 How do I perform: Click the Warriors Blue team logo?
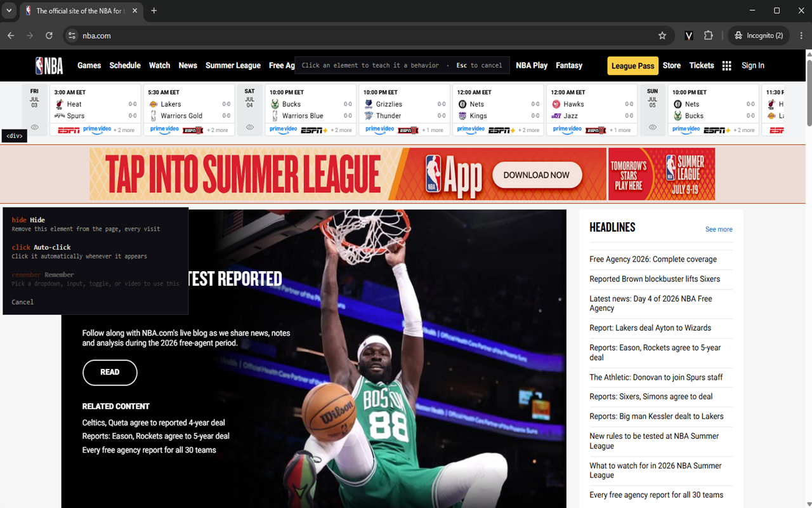click(275, 116)
